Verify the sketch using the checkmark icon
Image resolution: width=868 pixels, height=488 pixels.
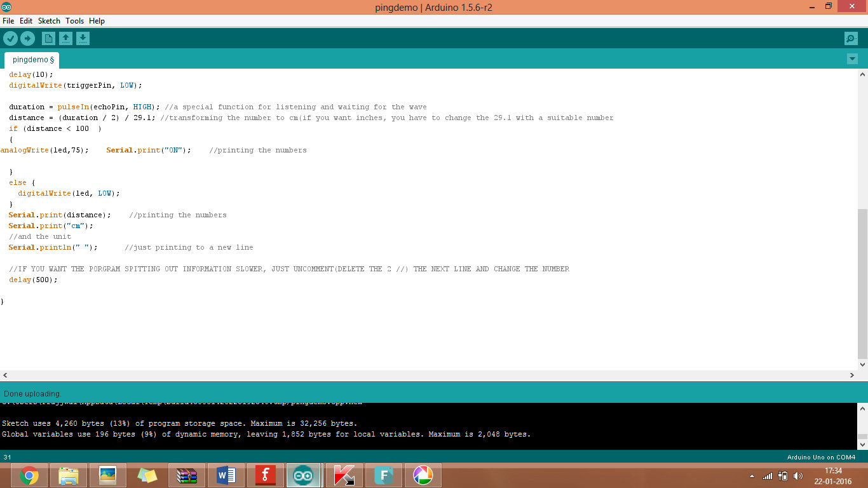point(11,38)
